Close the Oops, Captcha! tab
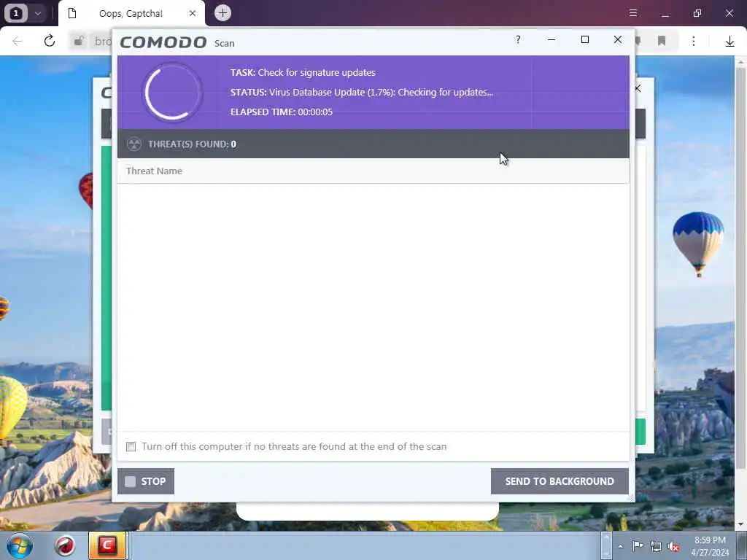747x560 pixels. pos(193,13)
